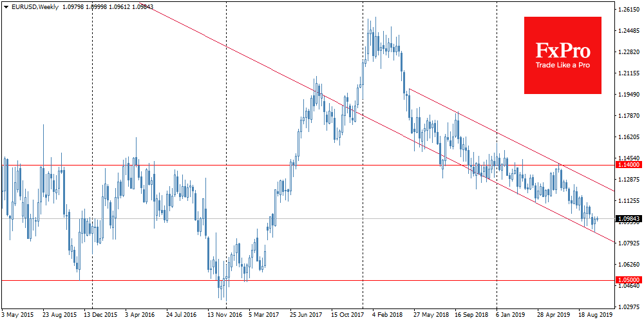Click the 18 Aug 2019 date label
This screenshot has height=322, width=644.
[596, 316]
